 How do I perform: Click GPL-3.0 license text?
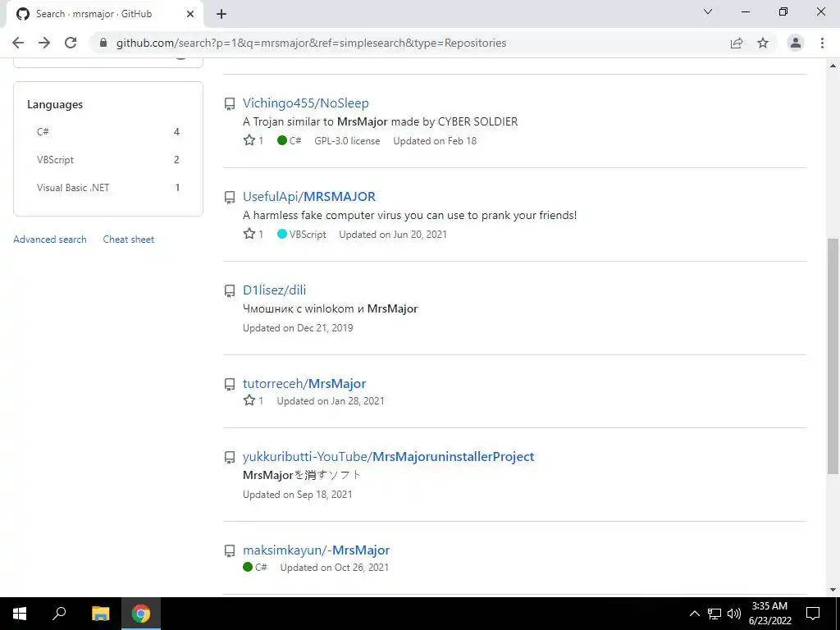347,141
